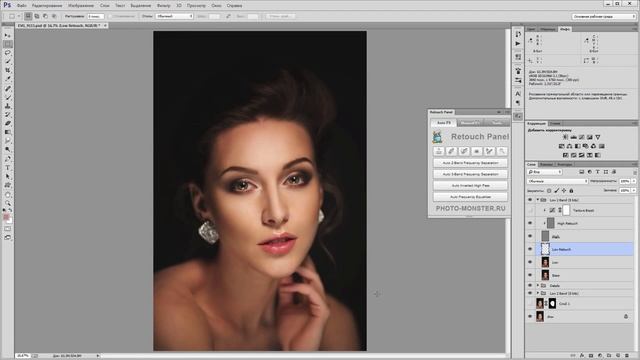Add a Color Balance adjustment
The height and width of the screenshot is (360, 640).
coord(569,146)
